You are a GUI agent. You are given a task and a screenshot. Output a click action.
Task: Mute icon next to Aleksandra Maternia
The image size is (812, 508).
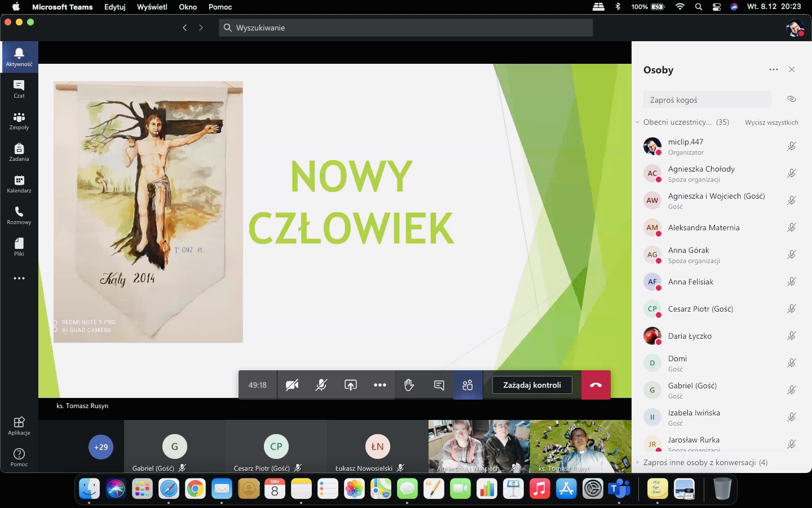coord(792,227)
